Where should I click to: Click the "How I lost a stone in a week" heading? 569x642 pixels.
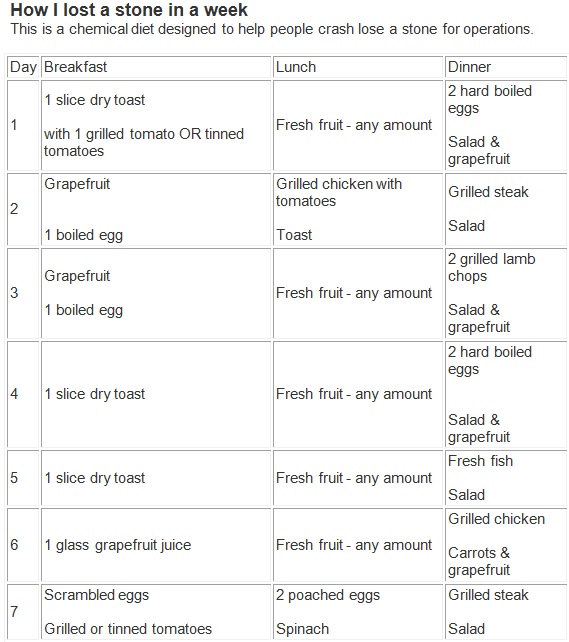[129, 10]
